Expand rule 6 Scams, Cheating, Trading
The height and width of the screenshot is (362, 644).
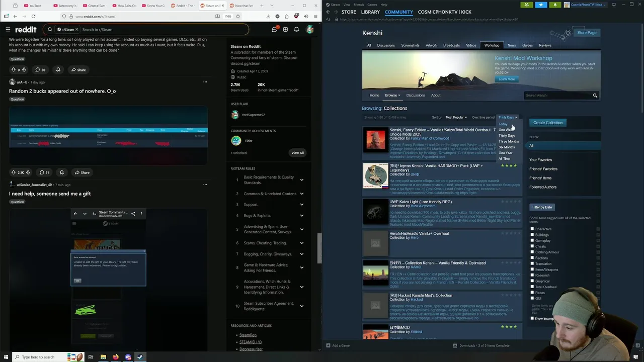302,243
